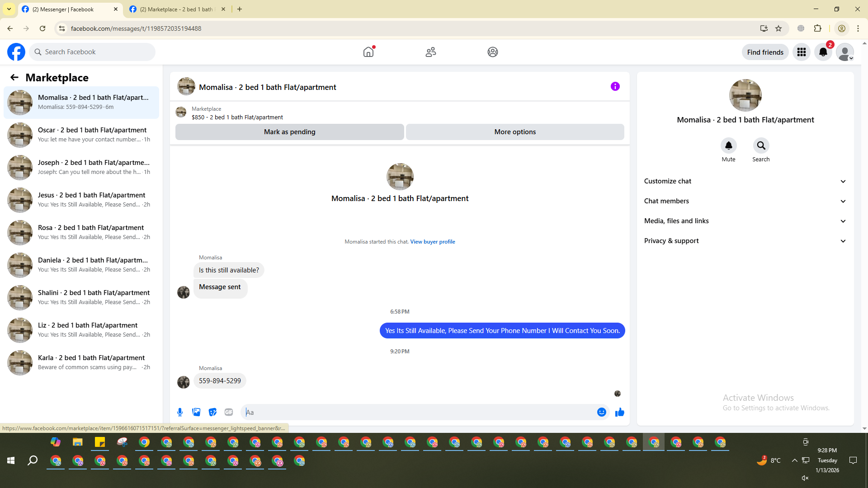Expand the Customize chat section

(x=745, y=181)
